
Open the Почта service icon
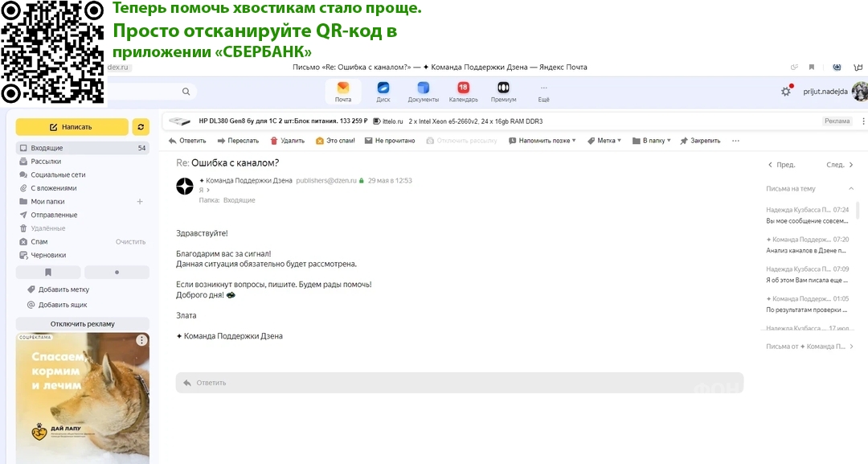pyautogui.click(x=342, y=92)
